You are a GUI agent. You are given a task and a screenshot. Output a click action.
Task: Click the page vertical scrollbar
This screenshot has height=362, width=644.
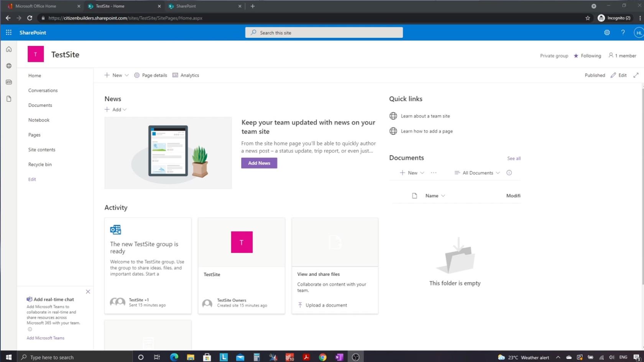[642, 187]
